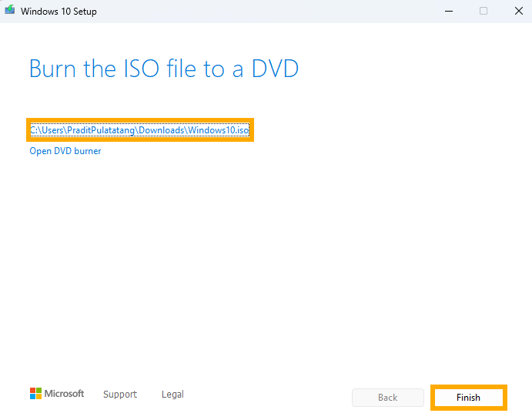Click the four-colored Microsoft logo squares

pos(35,394)
